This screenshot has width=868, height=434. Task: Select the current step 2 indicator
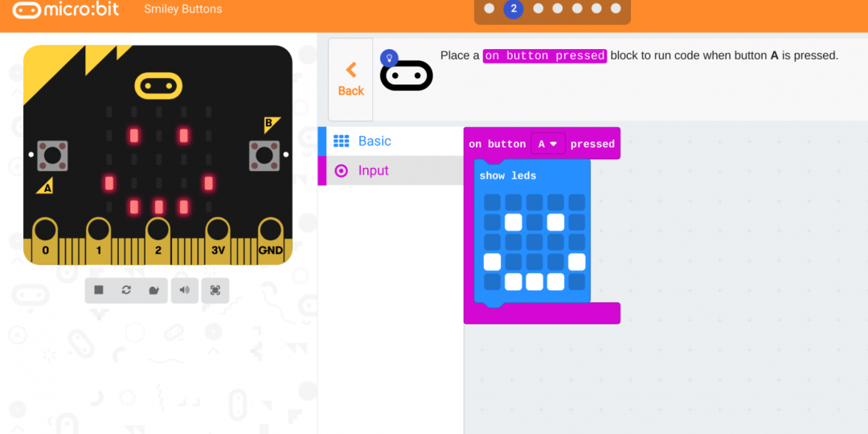click(513, 8)
